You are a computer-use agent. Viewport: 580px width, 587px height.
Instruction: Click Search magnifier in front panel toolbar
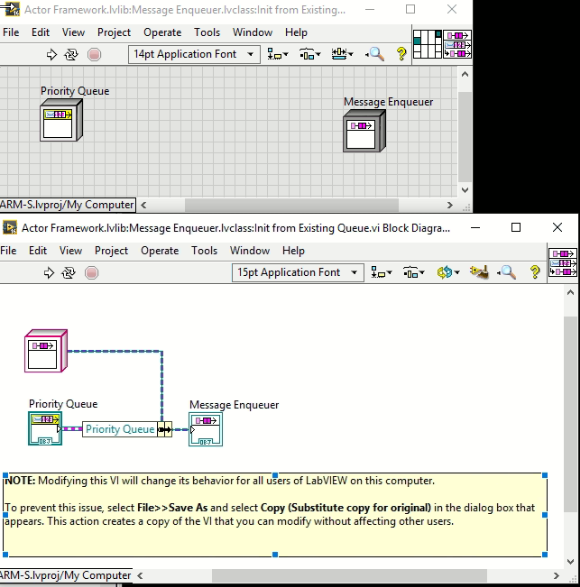(375, 55)
